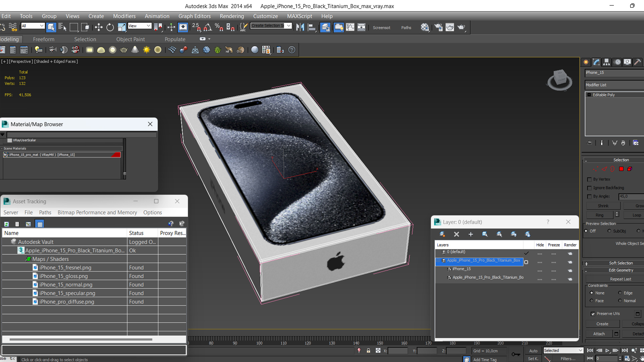The height and width of the screenshot is (362, 644).
Task: Click Asset Tracking horizontal scrollbar
Action: click(x=81, y=340)
